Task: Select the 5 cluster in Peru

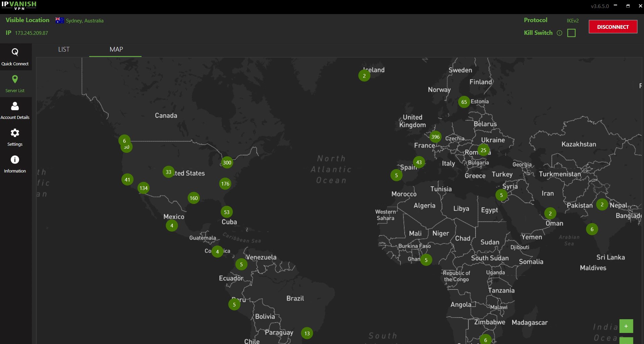Action: click(234, 305)
